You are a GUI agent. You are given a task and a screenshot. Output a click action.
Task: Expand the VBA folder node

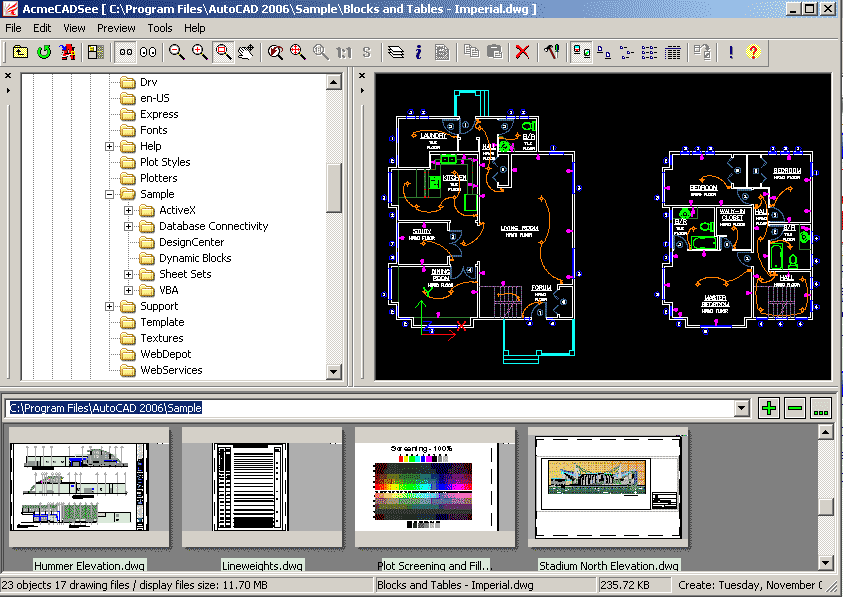click(x=128, y=290)
